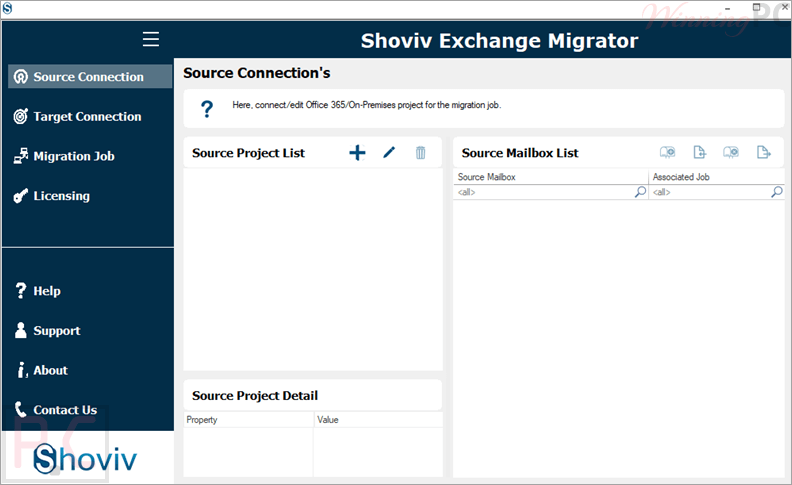Viewport: 792px width, 485px height.
Task: Click the Help question mark icon in sidebar
Action: (x=21, y=290)
